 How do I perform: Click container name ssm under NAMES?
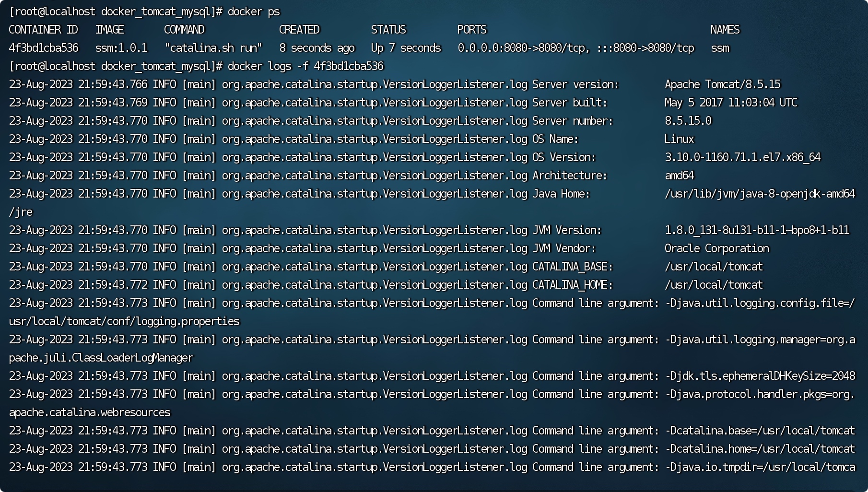(x=720, y=48)
